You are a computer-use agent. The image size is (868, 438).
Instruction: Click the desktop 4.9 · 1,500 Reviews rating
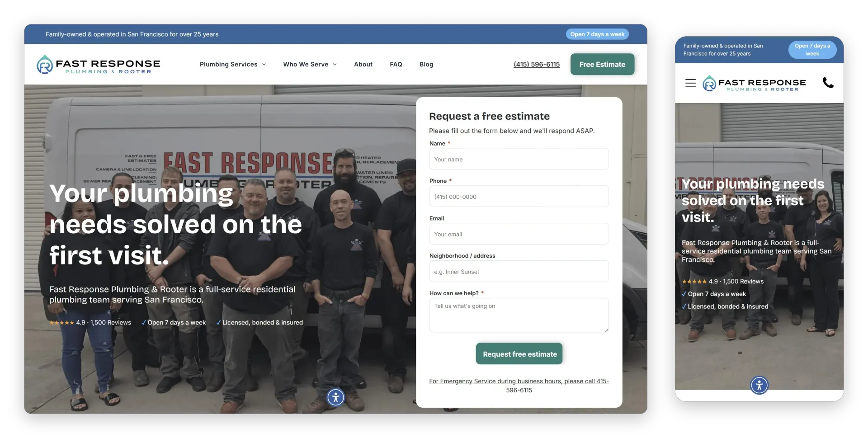(90, 322)
